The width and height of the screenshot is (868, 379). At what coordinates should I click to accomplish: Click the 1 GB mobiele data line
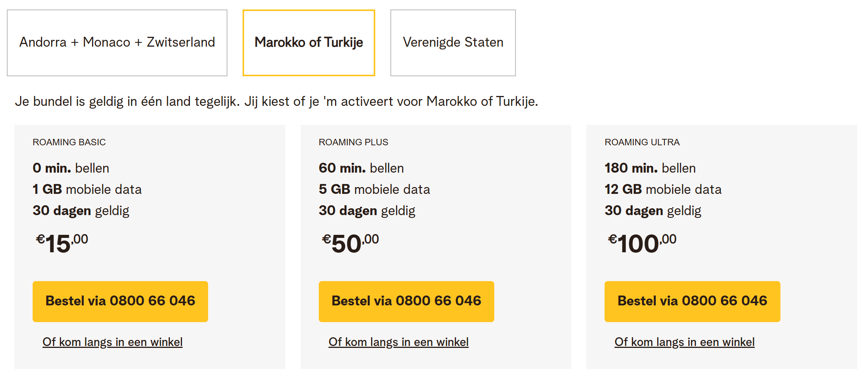pyautogui.click(x=87, y=189)
